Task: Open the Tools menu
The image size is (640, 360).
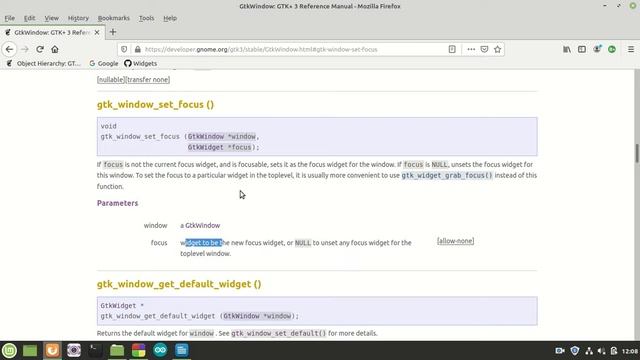Action: tap(146, 18)
